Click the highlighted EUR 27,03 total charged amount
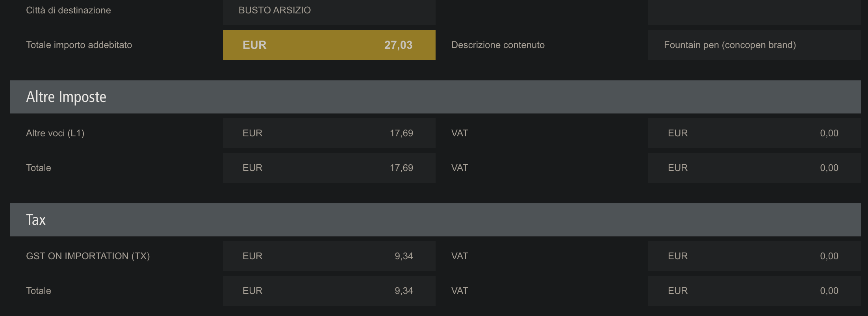This screenshot has width=868, height=316. [x=329, y=45]
